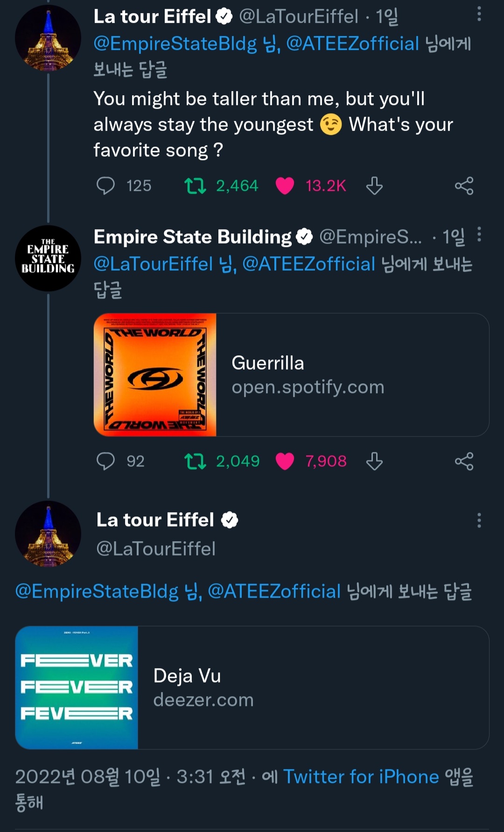Open more options for Empire State Building tweet
Screen dimensions: 504x832
click(x=479, y=234)
